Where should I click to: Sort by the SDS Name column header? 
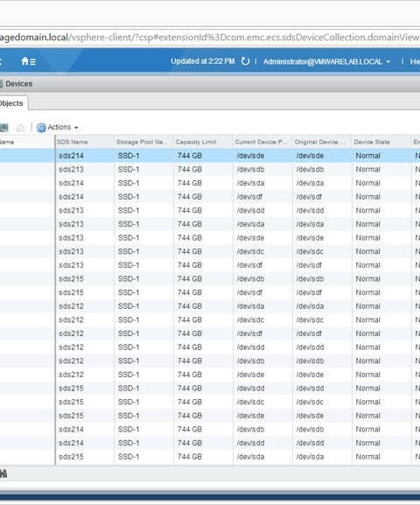click(x=73, y=142)
